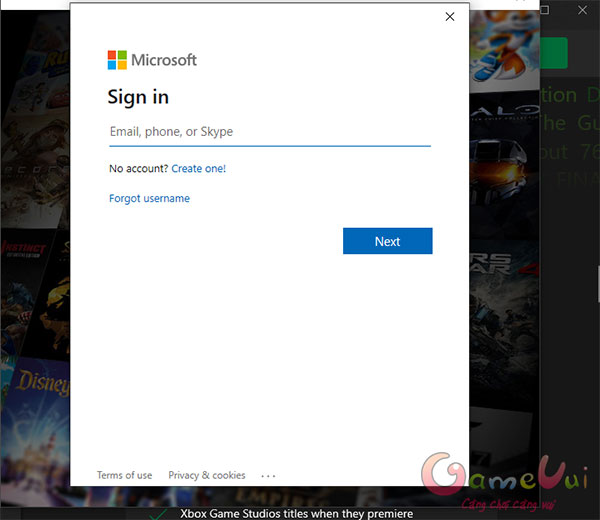Maximize the background Xbox window

[545, 10]
